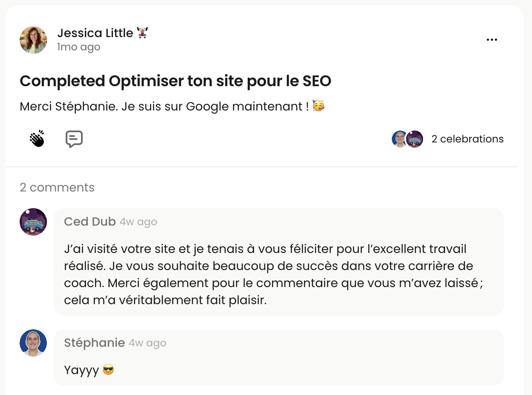The height and width of the screenshot is (395, 532).
Task: Click Jessica Little's profile avatar
Action: [x=33, y=40]
